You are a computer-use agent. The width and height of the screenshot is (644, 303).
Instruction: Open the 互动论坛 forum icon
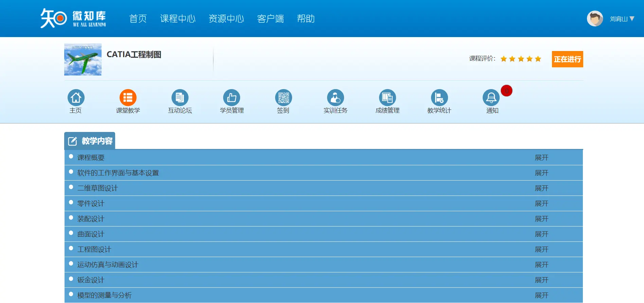tap(180, 98)
